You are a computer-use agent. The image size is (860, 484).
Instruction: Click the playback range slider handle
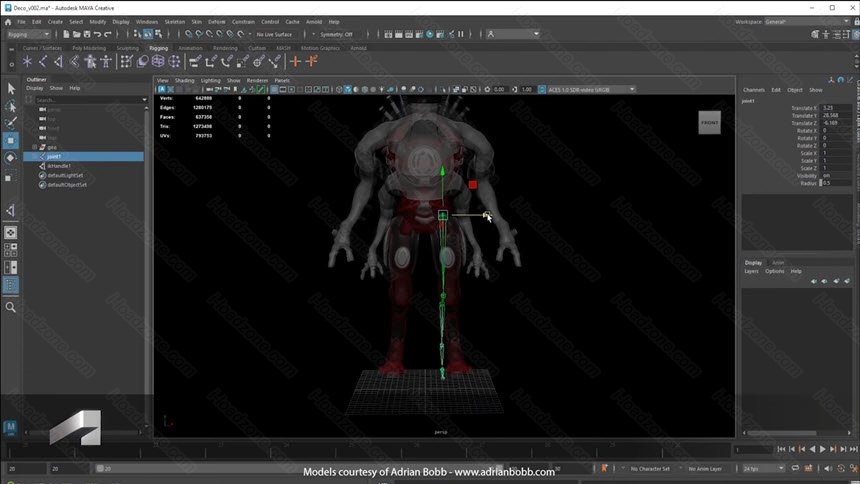(100, 469)
